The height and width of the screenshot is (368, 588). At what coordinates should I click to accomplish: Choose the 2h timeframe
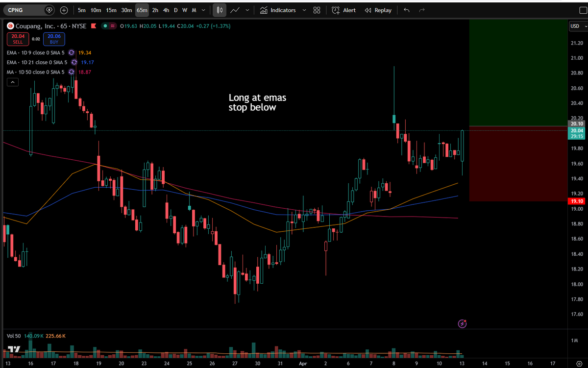[155, 10]
